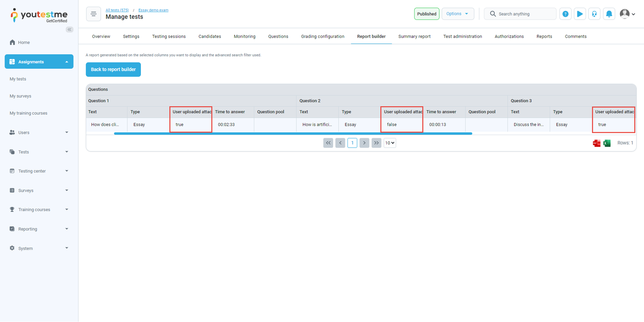The image size is (644, 322).
Task: Open the headset support icon
Action: [594, 14]
